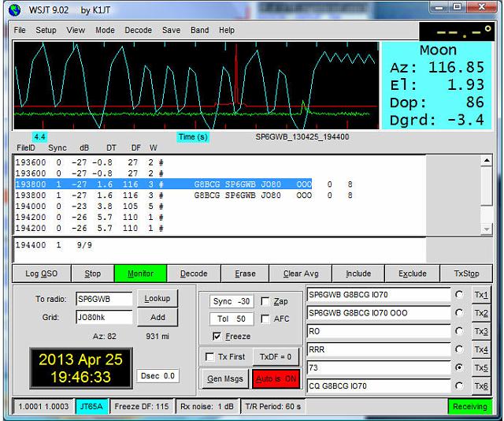The height and width of the screenshot is (421, 504).
Task: Open the Save menu
Action: pyautogui.click(x=172, y=30)
